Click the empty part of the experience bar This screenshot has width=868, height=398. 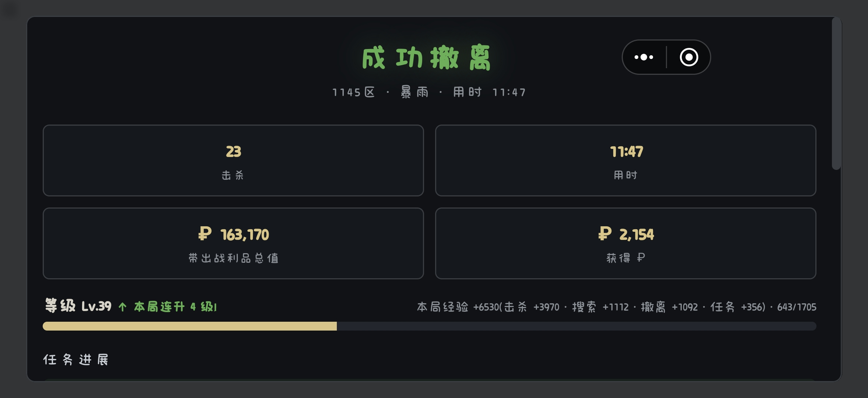point(576,326)
